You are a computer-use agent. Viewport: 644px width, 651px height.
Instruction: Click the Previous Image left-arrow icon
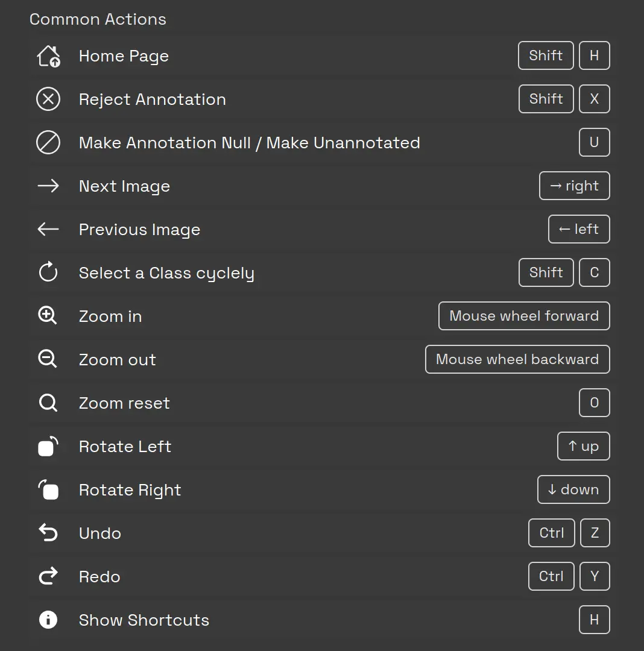pyautogui.click(x=48, y=229)
